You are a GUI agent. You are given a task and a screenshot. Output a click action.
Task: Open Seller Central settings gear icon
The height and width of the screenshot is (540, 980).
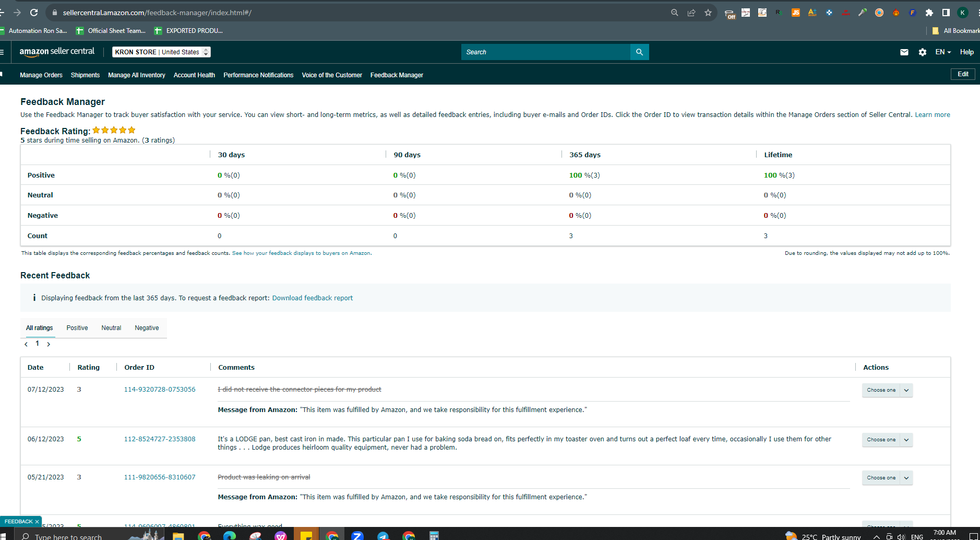[923, 52]
